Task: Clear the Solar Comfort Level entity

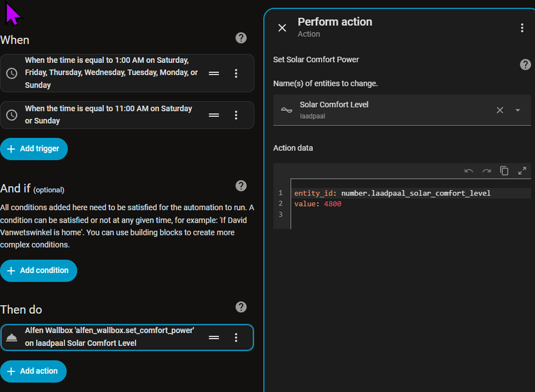Action: click(x=500, y=110)
